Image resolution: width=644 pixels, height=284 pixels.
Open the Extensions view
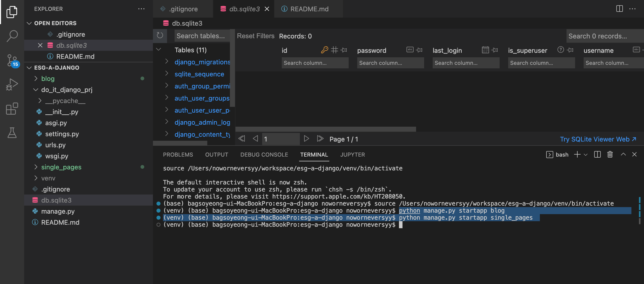12,109
